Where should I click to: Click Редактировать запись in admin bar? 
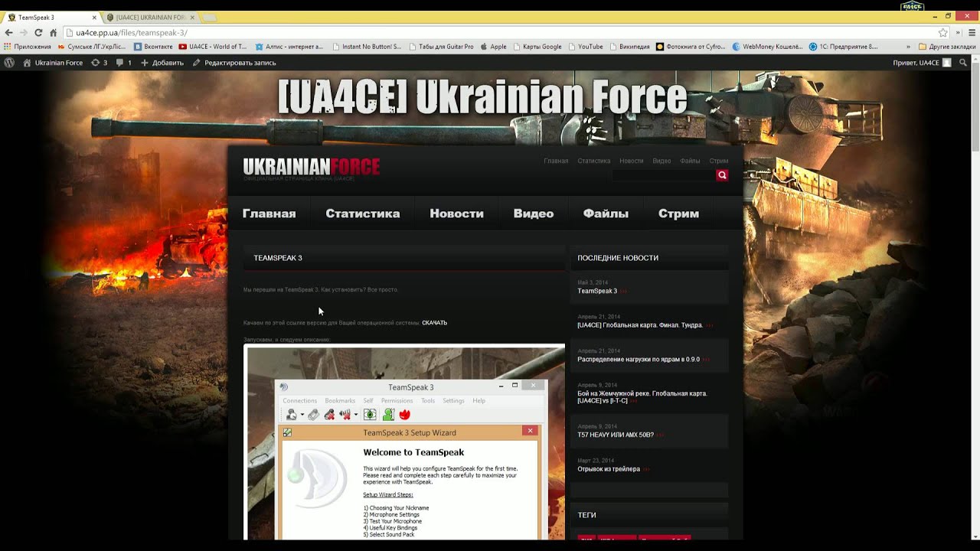click(234, 63)
